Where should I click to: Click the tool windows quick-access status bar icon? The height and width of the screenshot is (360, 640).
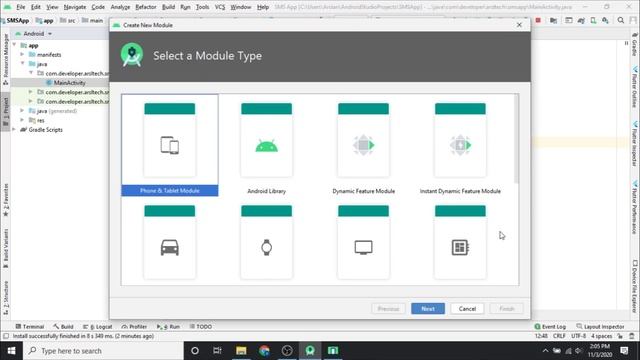pyautogui.click(x=6, y=336)
